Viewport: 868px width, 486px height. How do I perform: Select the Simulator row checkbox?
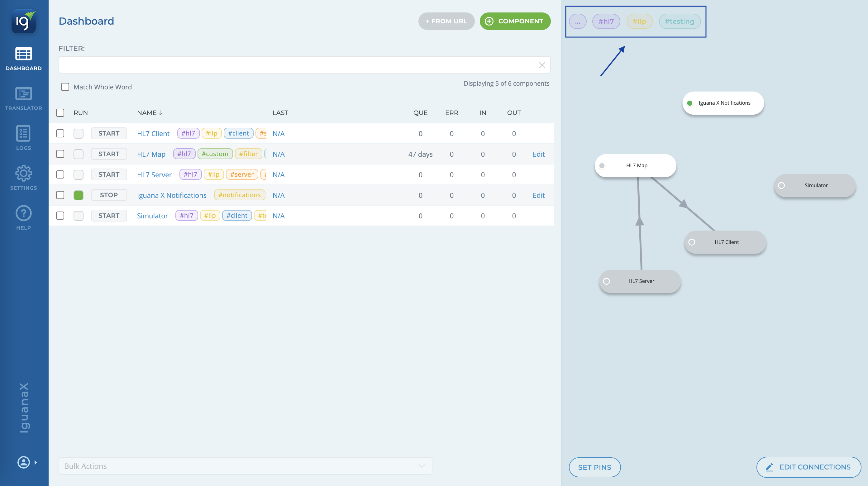(60, 216)
